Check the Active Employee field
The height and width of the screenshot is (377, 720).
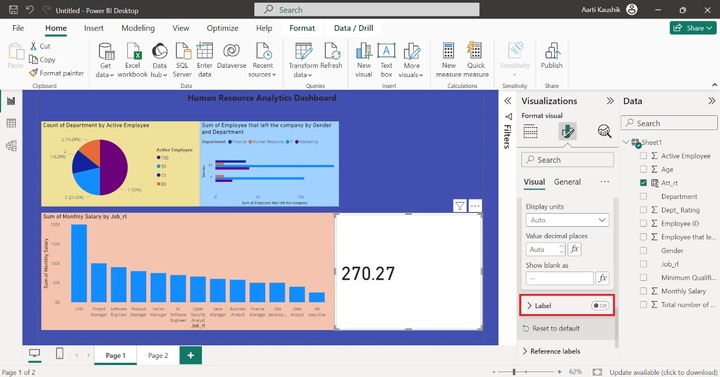click(x=643, y=156)
